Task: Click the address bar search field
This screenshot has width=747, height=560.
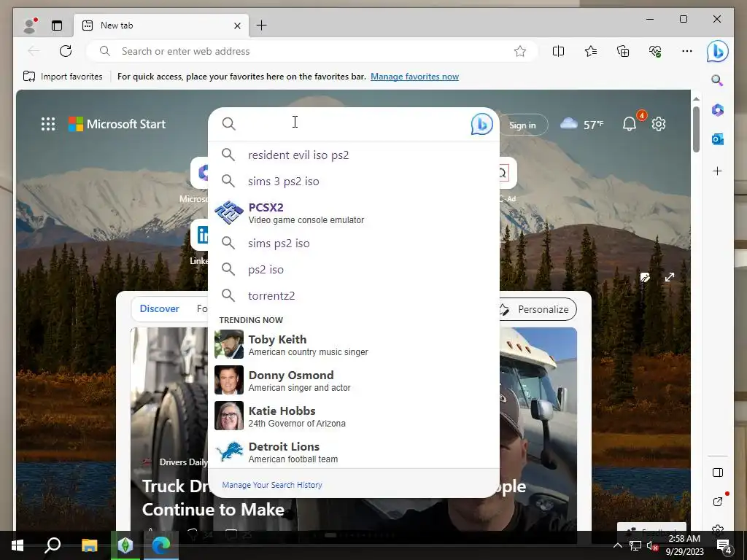Action: 312,51
